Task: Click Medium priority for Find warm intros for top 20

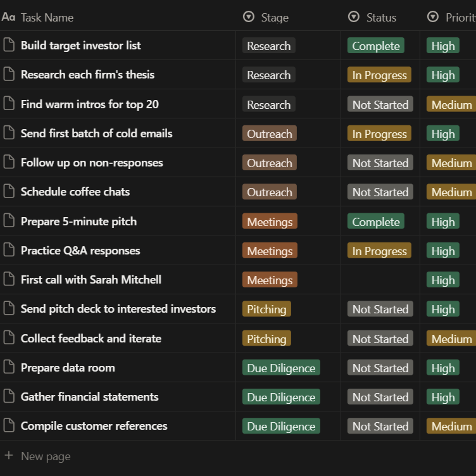Action: click(x=451, y=104)
